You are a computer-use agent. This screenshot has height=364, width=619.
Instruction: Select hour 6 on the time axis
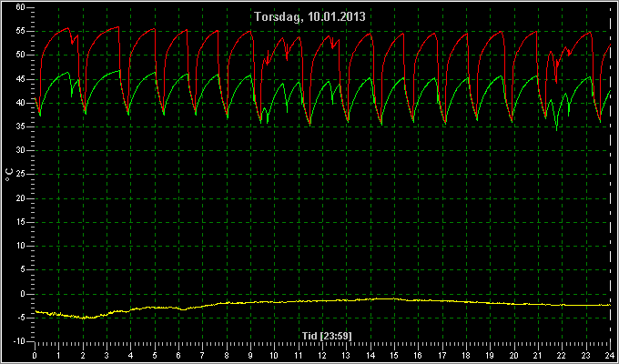pos(178,355)
